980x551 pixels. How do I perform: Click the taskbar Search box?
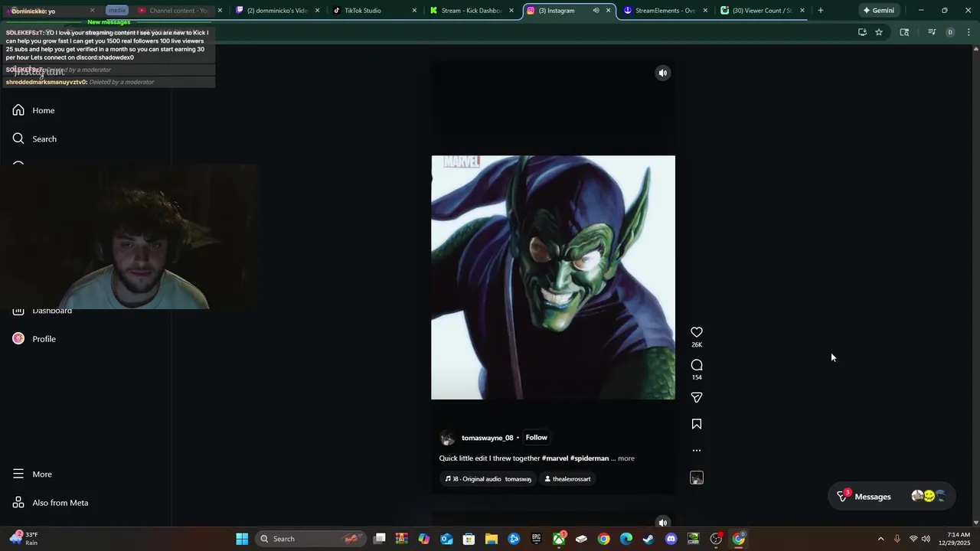coord(310,539)
